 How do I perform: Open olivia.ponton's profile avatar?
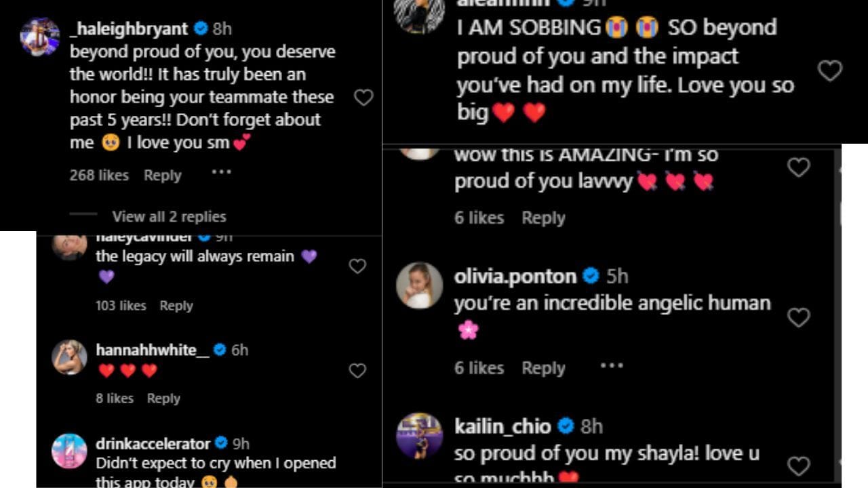[419, 285]
